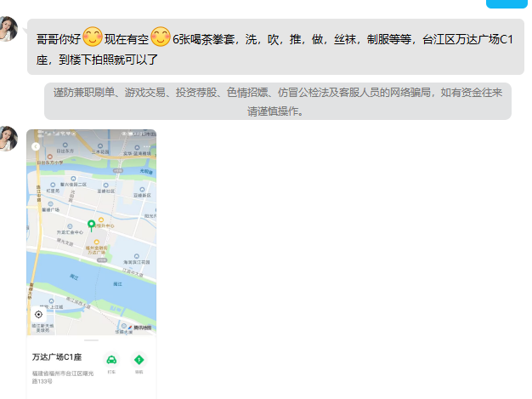Viewport: 532px width, 399px height.
Task: Click the second smiley emoji after 现在有空
Action: (161, 37)
